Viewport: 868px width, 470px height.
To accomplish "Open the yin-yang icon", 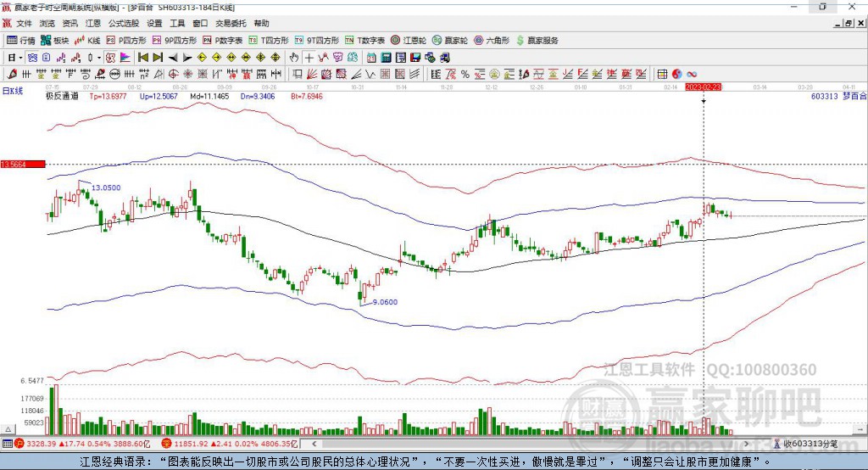I will 677,74.
